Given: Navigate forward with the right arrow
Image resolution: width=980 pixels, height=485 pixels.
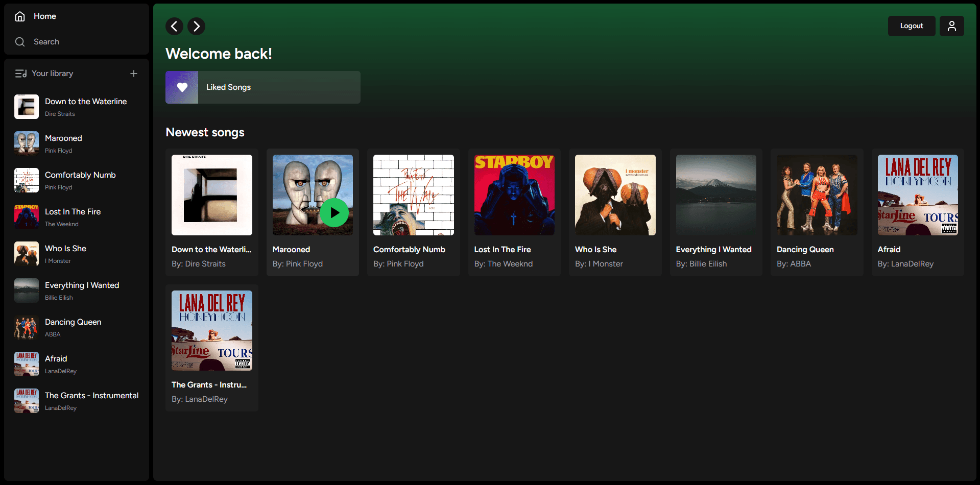Looking at the screenshot, I should click(x=196, y=26).
